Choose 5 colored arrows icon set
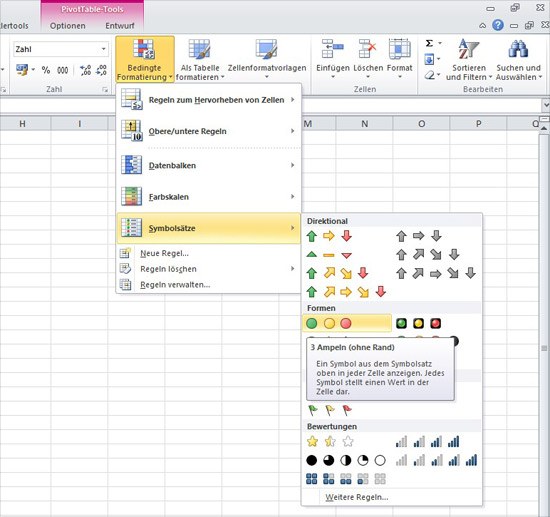This screenshot has width=550, height=517. (346, 291)
